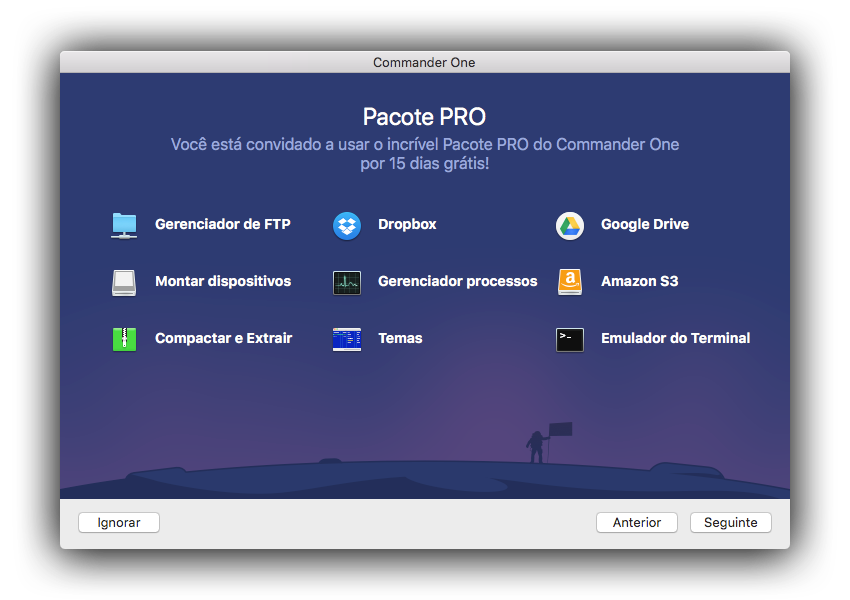
Task: Open the Temas themes icon
Action: point(346,339)
